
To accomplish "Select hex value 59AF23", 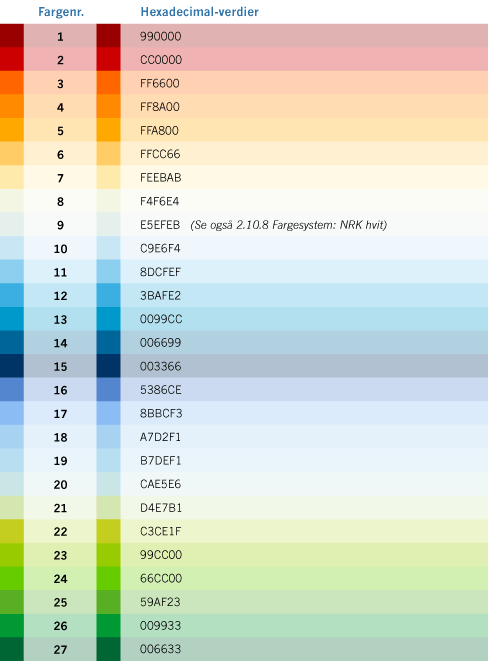I will 160,602.
